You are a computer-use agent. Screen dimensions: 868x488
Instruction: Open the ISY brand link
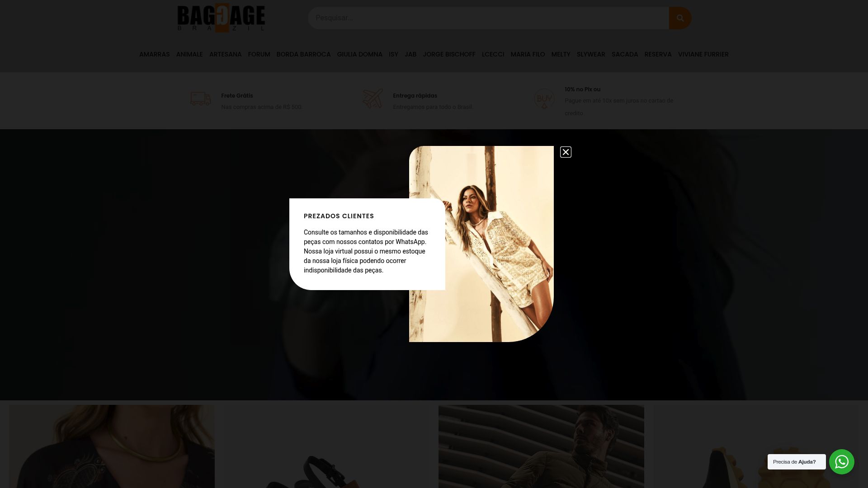pos(394,54)
